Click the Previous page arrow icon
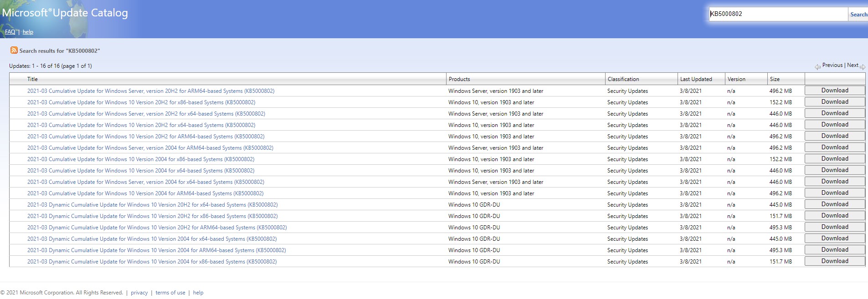Screen dimensions: 868x299 (x=817, y=67)
